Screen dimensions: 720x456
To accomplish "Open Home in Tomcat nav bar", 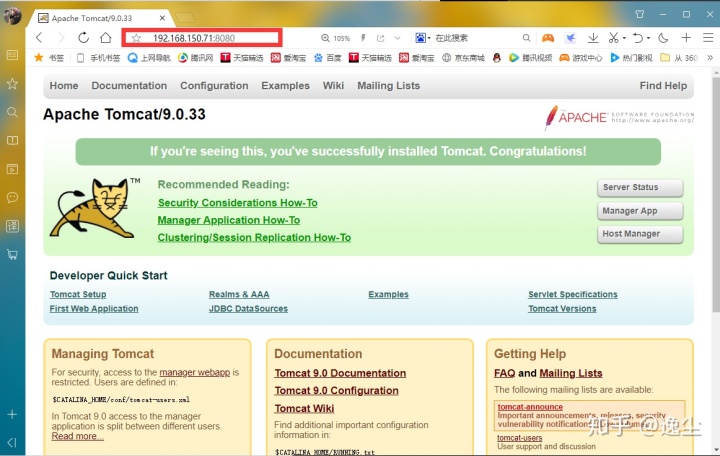I will tap(64, 85).
